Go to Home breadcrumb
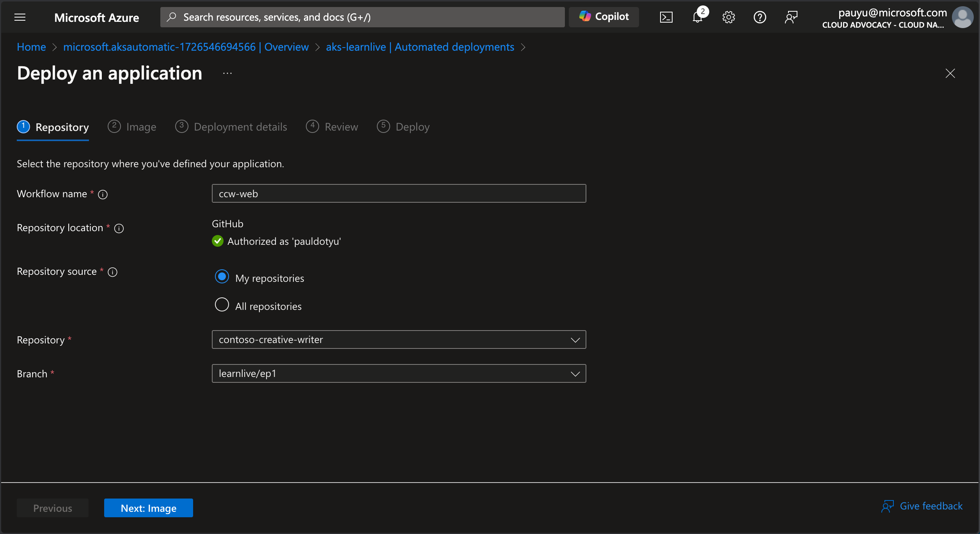 pos(31,47)
